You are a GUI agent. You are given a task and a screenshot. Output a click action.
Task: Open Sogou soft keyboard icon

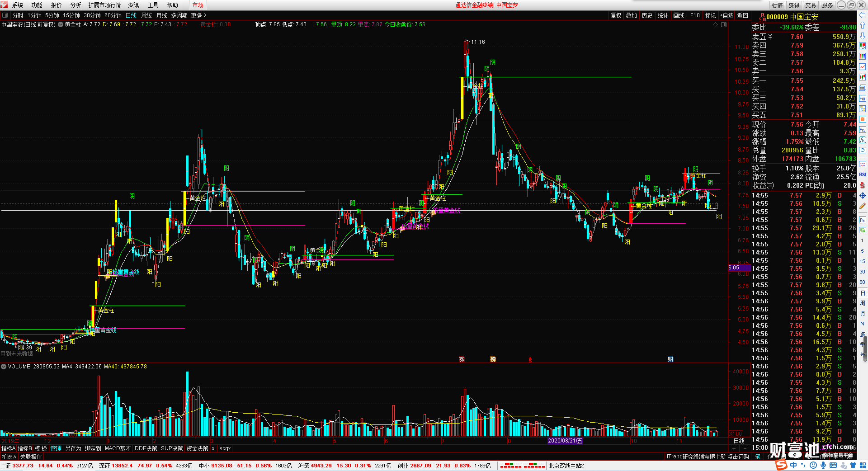(833, 465)
